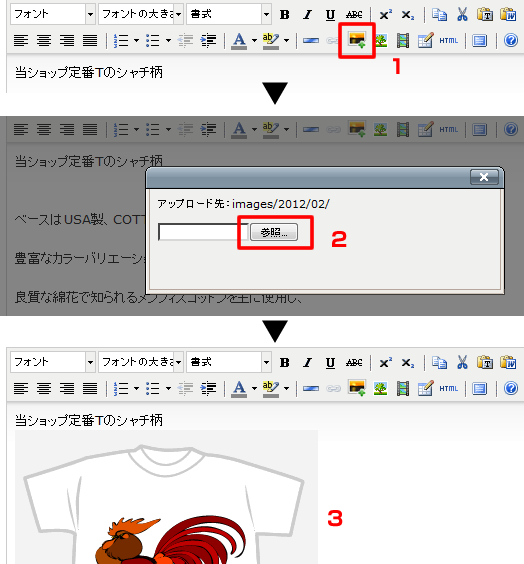The image size is (524, 564).
Task: Justify text in the top editor toolbar
Action: pyautogui.click(x=90, y=40)
